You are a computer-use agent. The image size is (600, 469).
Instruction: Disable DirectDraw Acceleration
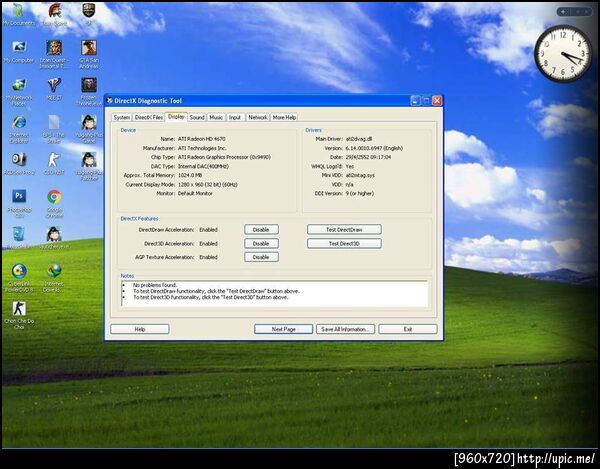tap(261, 230)
